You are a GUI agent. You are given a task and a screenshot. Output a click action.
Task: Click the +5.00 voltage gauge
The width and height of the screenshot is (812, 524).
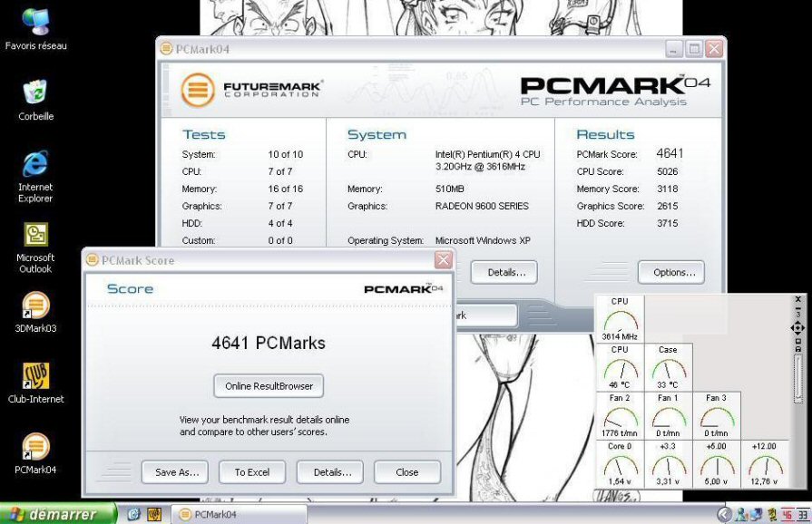pos(717,463)
